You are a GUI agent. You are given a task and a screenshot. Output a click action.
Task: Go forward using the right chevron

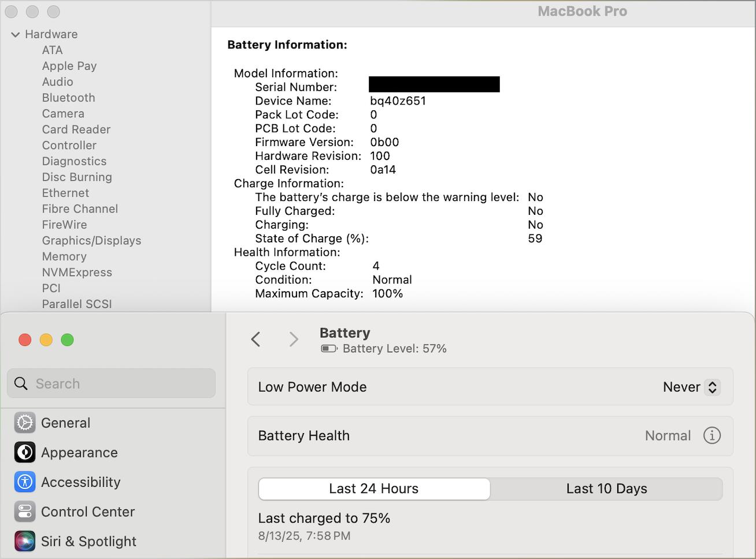(x=294, y=339)
